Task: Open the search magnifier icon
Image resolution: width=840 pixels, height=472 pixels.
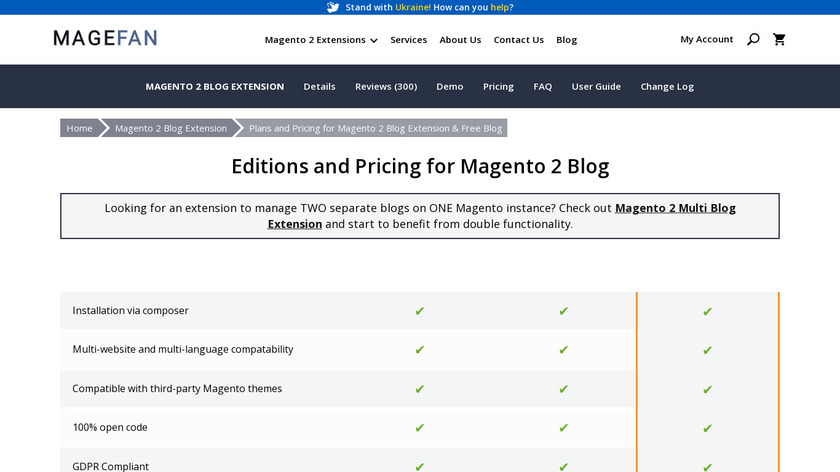Action: click(753, 40)
